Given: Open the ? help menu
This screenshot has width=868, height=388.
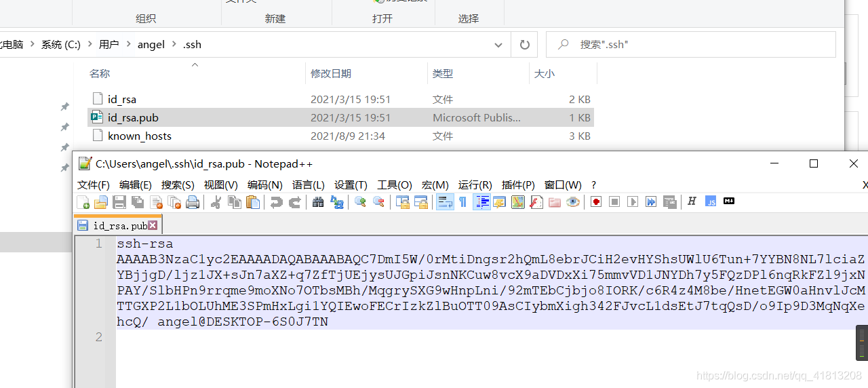Looking at the screenshot, I should pyautogui.click(x=593, y=185).
